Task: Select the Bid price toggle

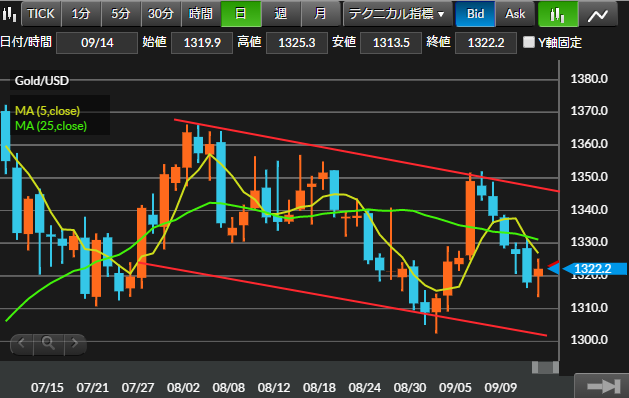Action: tap(475, 14)
